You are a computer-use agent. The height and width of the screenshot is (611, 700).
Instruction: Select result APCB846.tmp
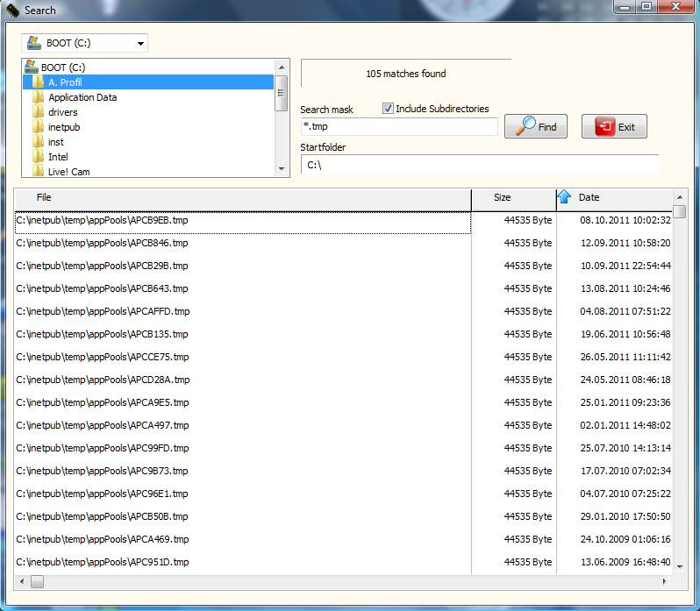[243, 244]
